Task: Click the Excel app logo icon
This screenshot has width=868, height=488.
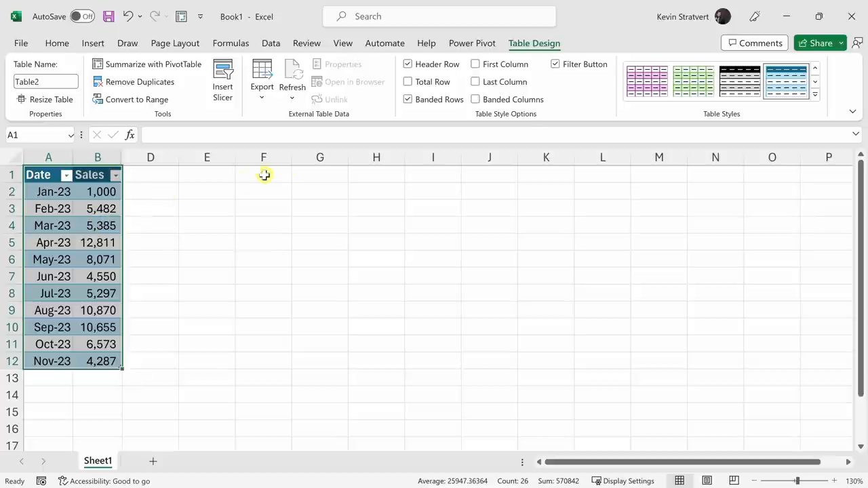Action: point(16,16)
